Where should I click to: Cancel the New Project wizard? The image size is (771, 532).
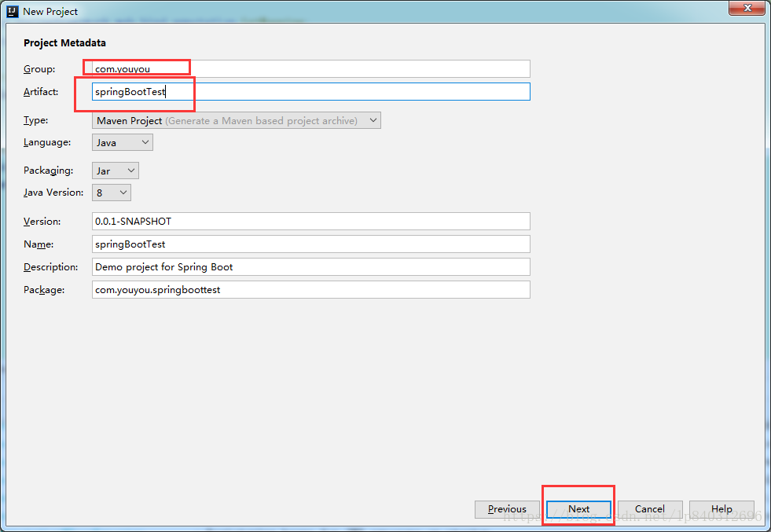click(649, 509)
